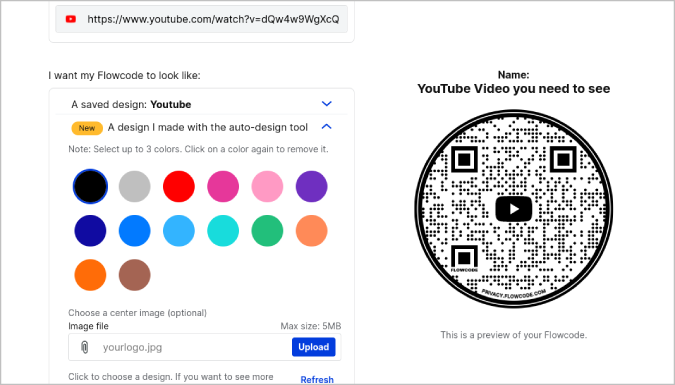The image size is (675, 385).
Task: Pick the turquoise color swatch
Action: coord(223,231)
